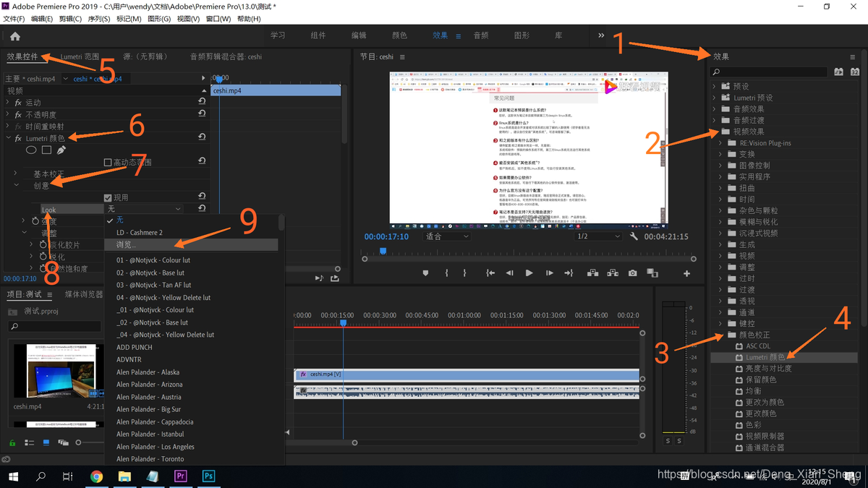Go to In point in Program monitor

pos(490,273)
